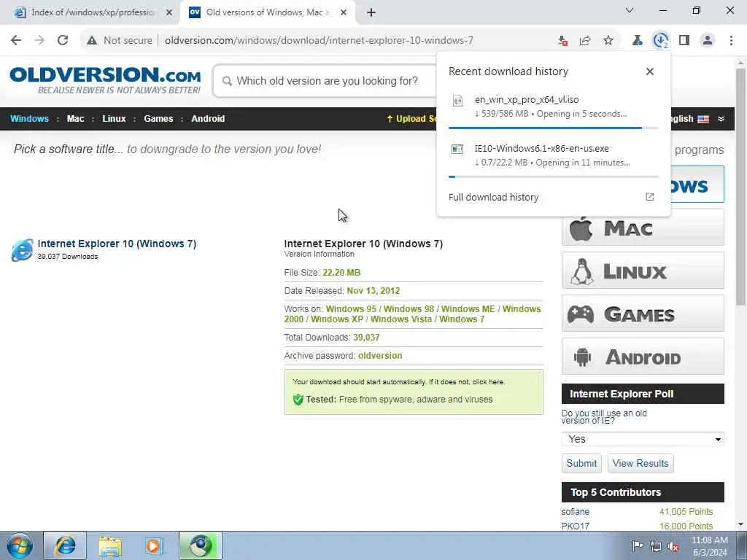
Task: Open the Windows menu item
Action: (x=29, y=119)
